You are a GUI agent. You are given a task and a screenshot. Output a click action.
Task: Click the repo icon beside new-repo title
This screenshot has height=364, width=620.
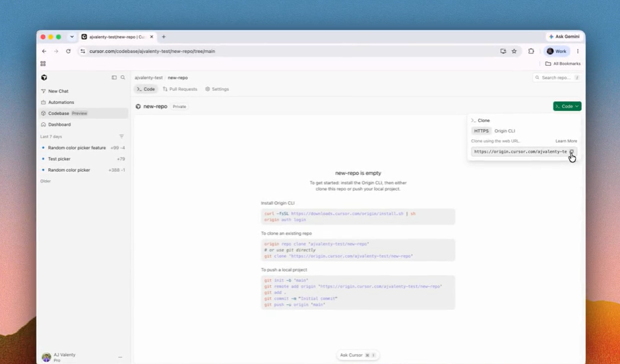pos(138,106)
